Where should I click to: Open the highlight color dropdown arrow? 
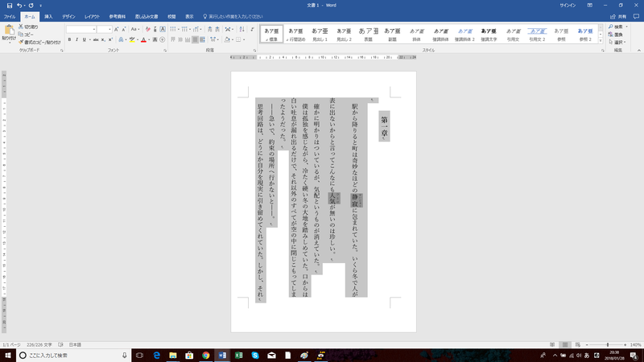tap(137, 39)
